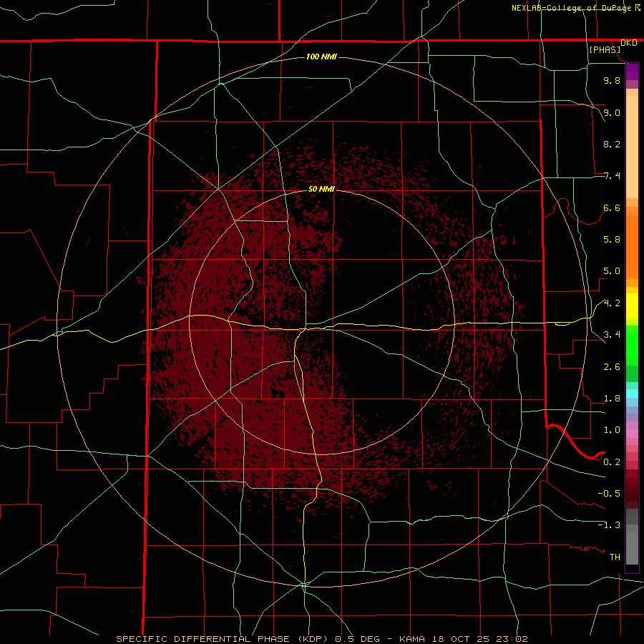Click the 4.2 value on the color scale

tap(612, 303)
